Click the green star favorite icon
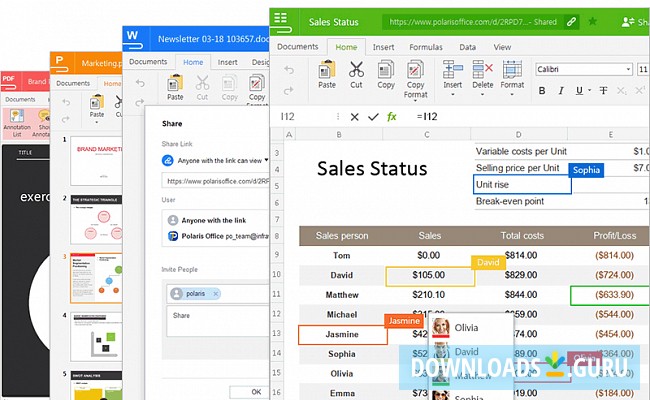The height and width of the screenshot is (400, 650). click(x=593, y=21)
